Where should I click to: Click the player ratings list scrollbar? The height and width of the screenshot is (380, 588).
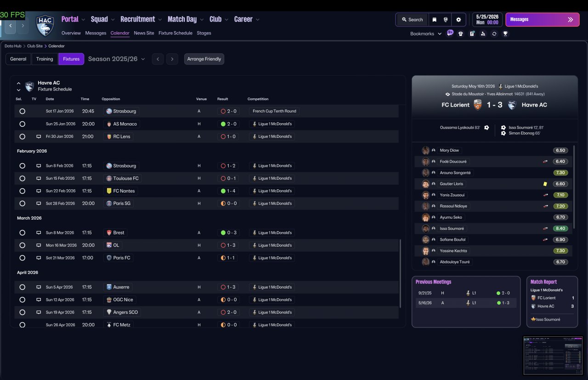[575, 187]
